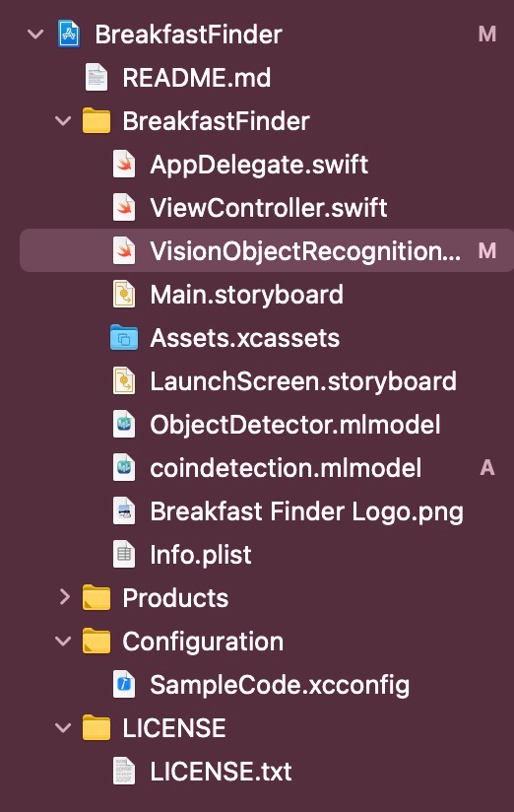514x812 pixels.
Task: Click the added status badge on coindetection.mlmodel
Action: (x=487, y=468)
